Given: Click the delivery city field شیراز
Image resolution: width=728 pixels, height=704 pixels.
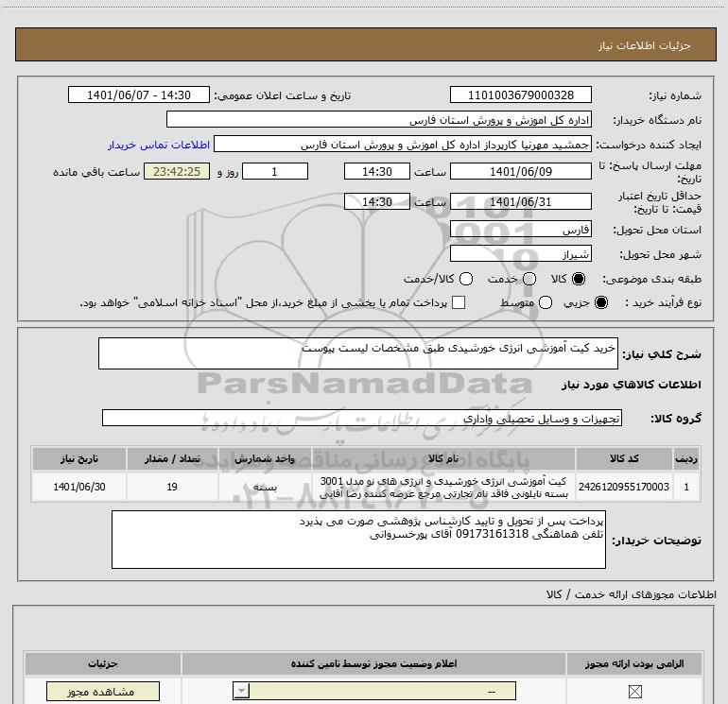Looking at the screenshot, I should pos(520,254).
